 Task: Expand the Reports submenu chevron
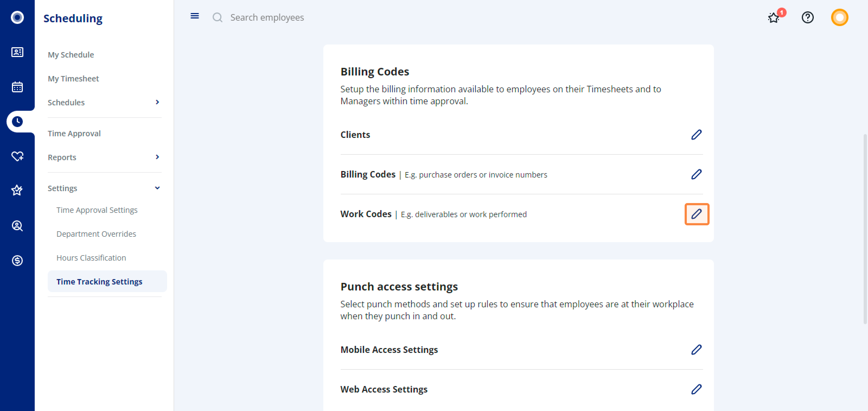tap(157, 157)
